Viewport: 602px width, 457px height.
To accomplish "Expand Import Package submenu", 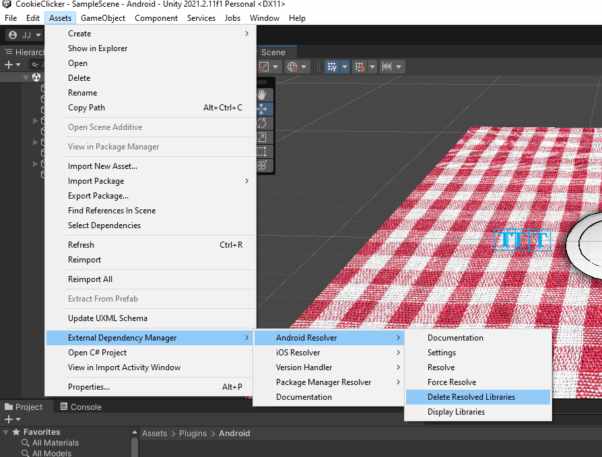I will pos(150,181).
